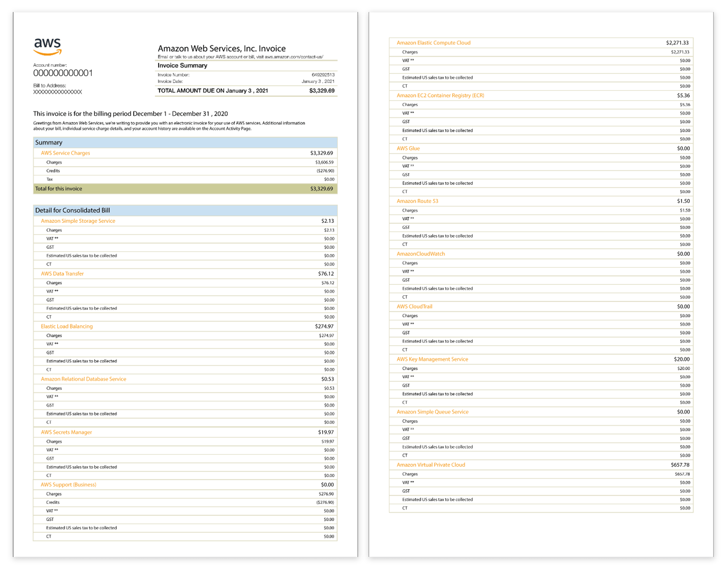The width and height of the screenshot is (728, 569).
Task: Open AWS Key Management Service details
Action: 432,359
